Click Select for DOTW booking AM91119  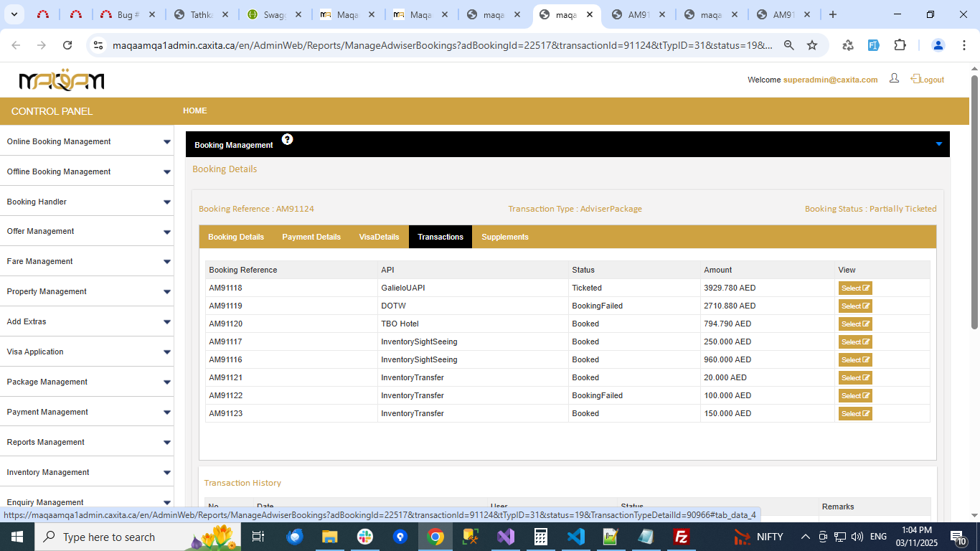(x=855, y=306)
